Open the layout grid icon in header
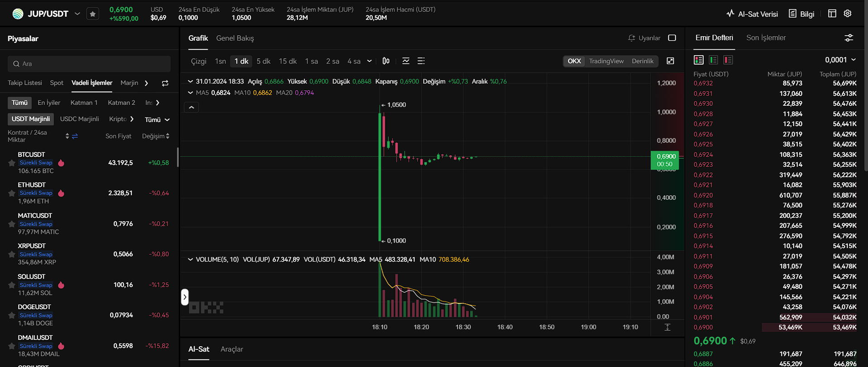The image size is (868, 367). click(x=832, y=14)
